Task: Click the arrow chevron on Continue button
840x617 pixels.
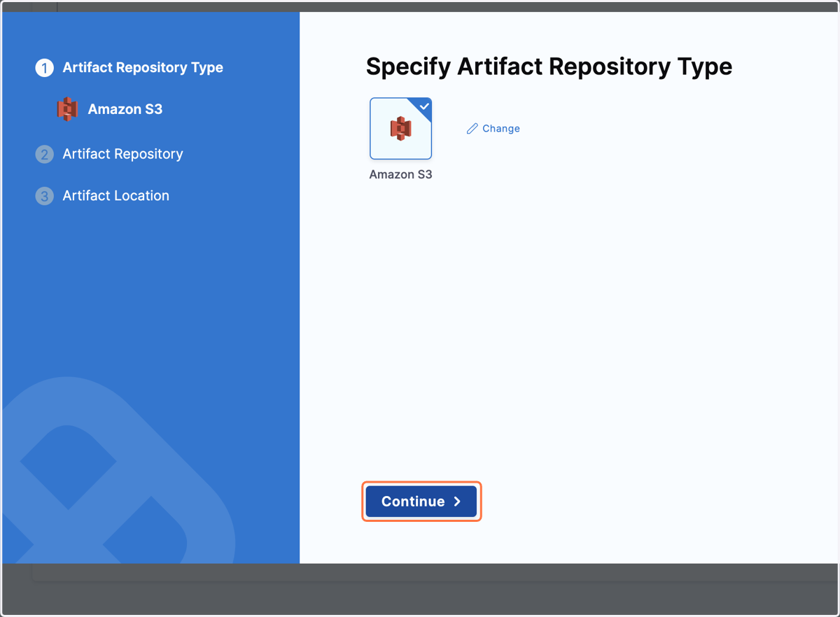Action: pyautogui.click(x=457, y=502)
